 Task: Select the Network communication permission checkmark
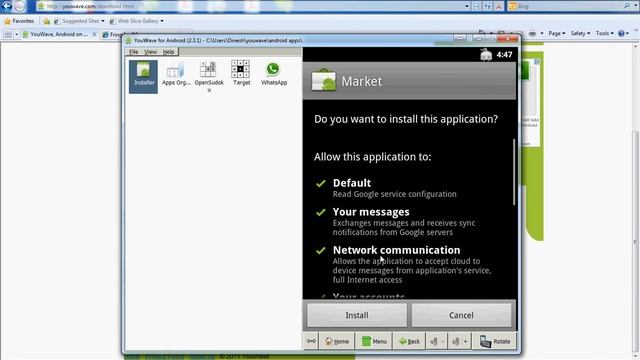tap(321, 250)
